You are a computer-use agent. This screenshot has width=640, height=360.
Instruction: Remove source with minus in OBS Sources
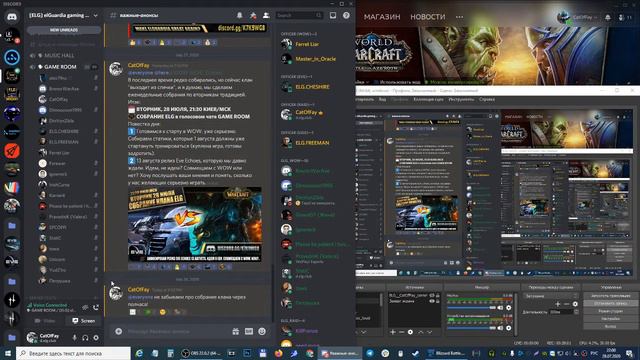coord(401,332)
